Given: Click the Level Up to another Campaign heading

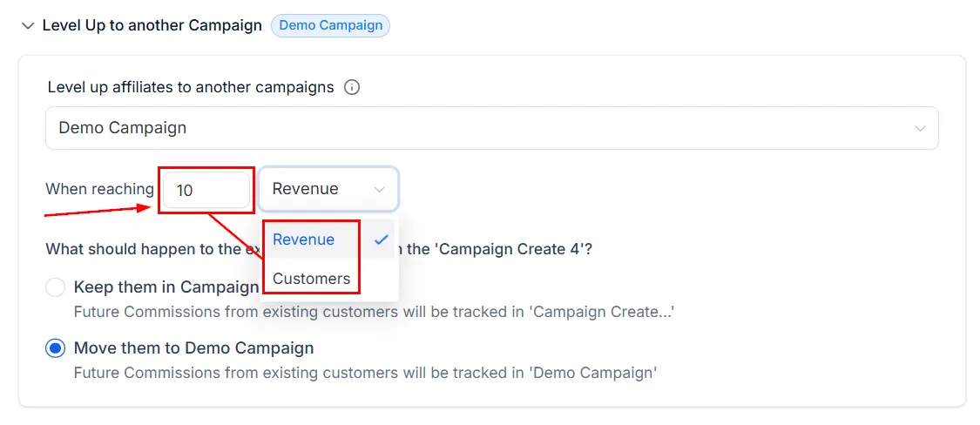Looking at the screenshot, I should [152, 26].
